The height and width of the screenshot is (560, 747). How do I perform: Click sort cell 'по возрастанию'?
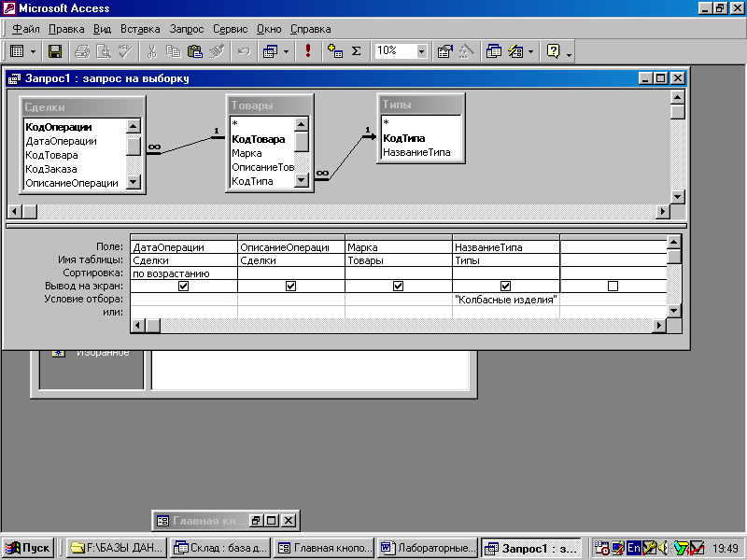[184, 273]
